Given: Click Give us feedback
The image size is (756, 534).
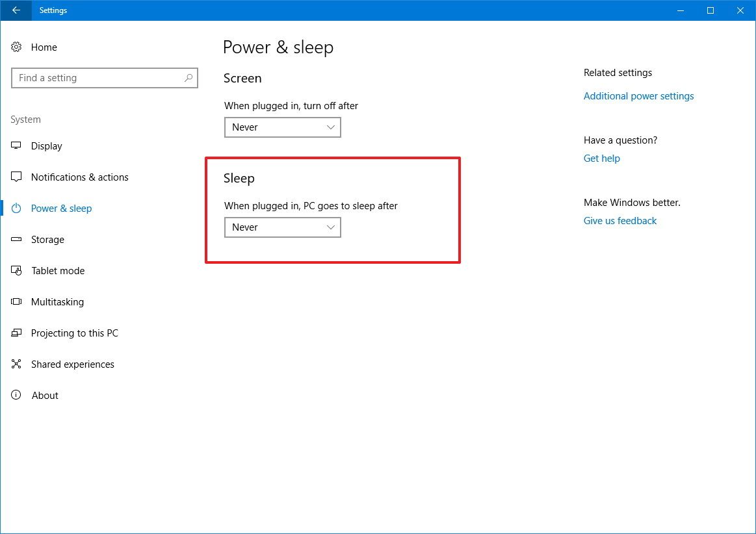Looking at the screenshot, I should click(x=619, y=220).
